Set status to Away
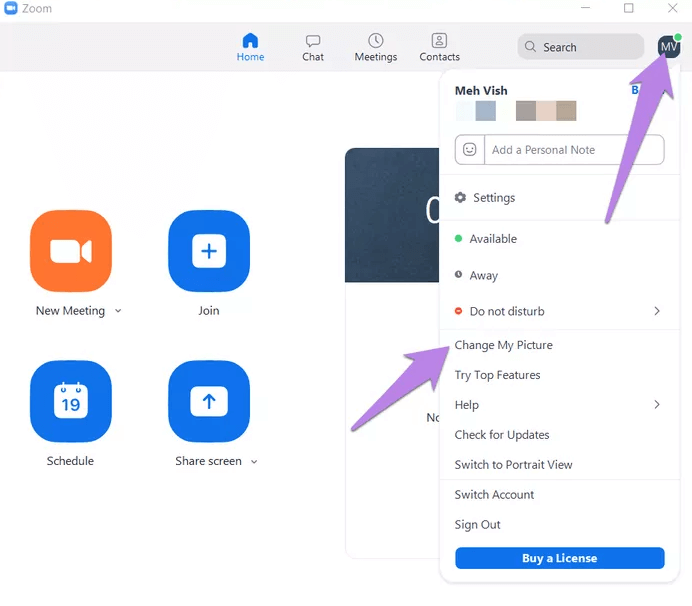 coord(483,276)
